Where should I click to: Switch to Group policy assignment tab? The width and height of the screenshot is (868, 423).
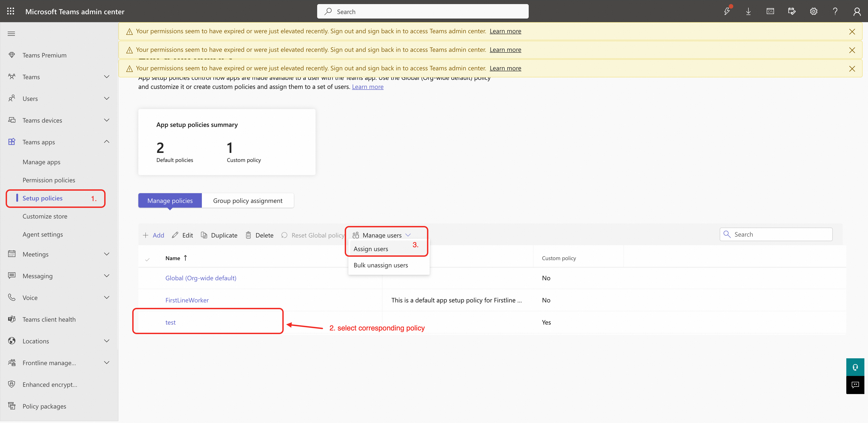point(248,201)
